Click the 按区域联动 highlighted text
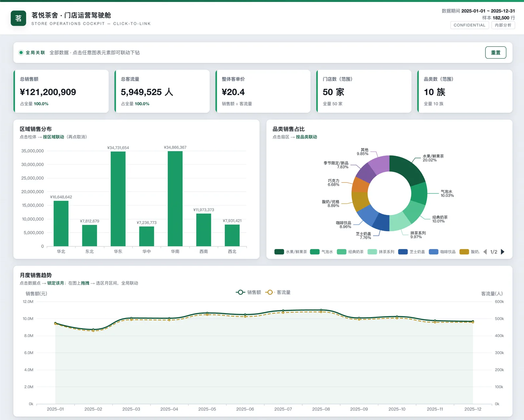Screen dimensions: 524x420 tap(53, 137)
